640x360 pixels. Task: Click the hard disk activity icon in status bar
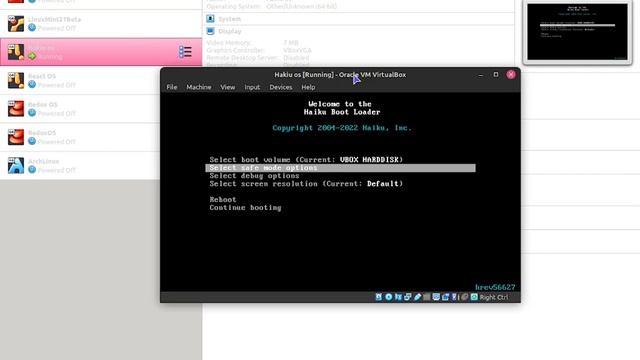(379, 297)
